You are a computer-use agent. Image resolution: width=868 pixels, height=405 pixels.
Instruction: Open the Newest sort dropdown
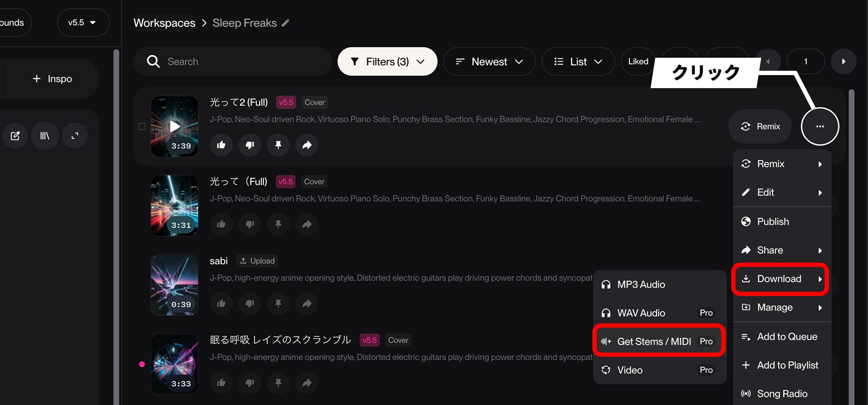pos(489,62)
